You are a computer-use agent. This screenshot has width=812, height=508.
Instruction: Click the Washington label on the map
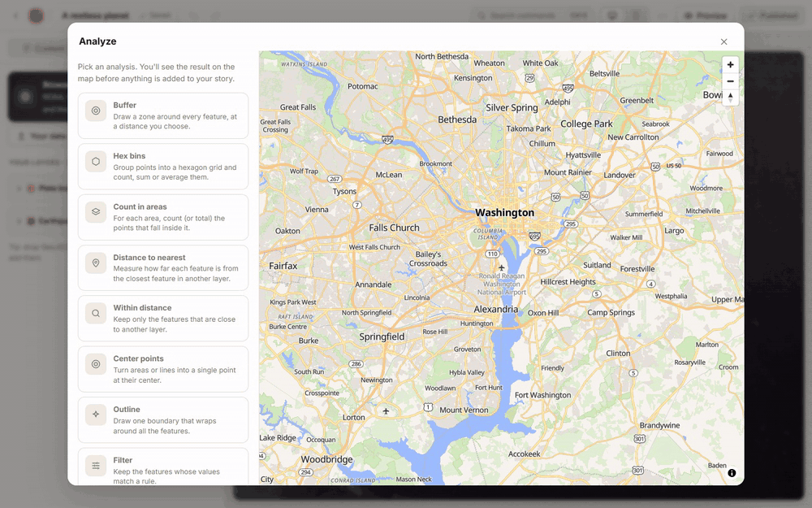pyautogui.click(x=504, y=212)
